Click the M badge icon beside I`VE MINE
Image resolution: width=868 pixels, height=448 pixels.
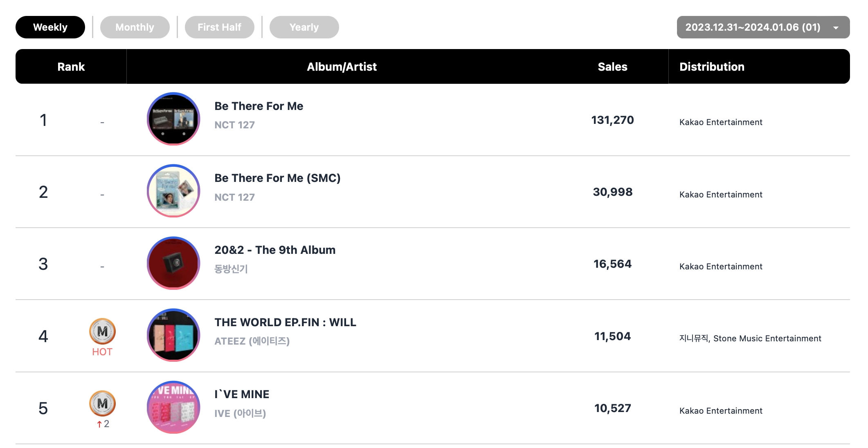click(x=102, y=403)
